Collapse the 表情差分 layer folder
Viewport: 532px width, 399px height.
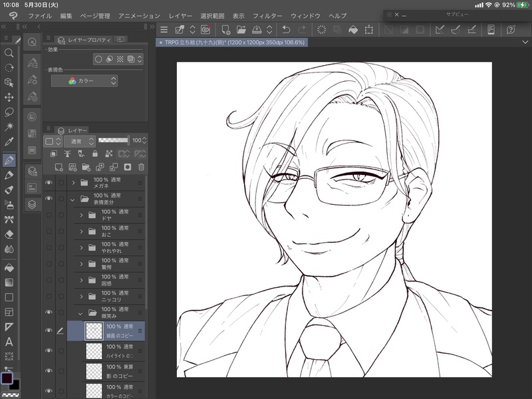click(x=72, y=199)
